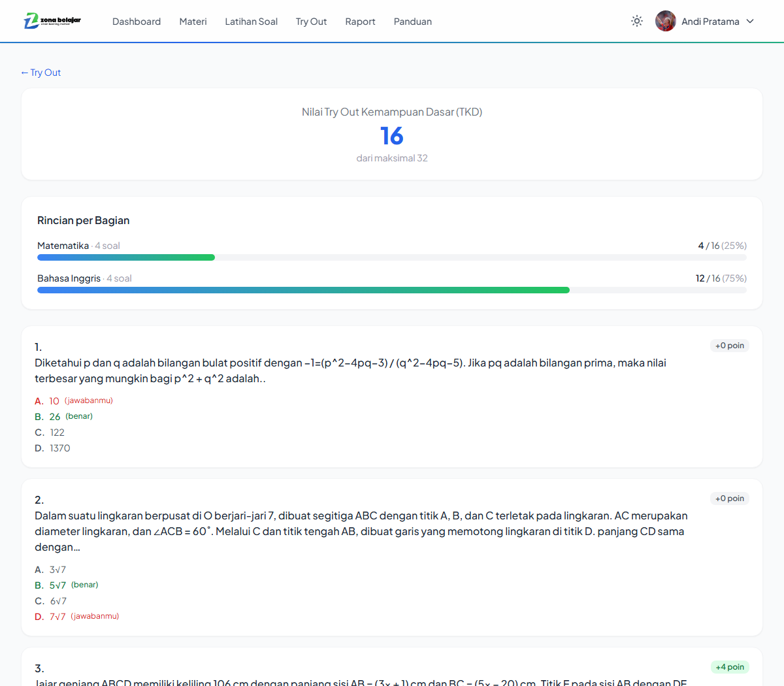Expand the Andi Pratama account chevron

(750, 21)
